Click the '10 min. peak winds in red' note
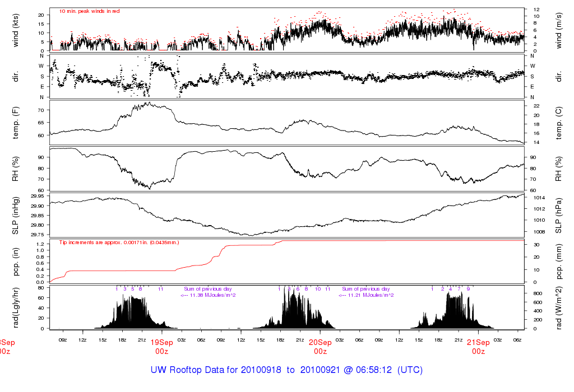This screenshot has width=574, height=392. (89, 11)
